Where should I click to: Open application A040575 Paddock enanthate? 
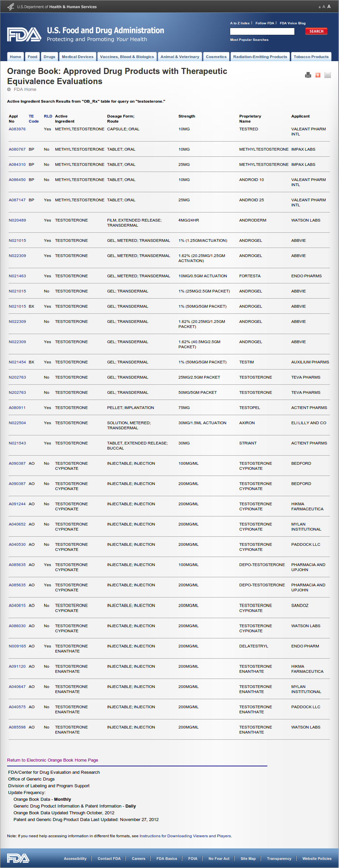pyautogui.click(x=17, y=707)
